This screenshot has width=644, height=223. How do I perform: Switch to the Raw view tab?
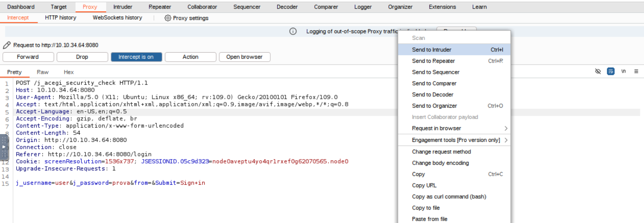pyautogui.click(x=42, y=72)
